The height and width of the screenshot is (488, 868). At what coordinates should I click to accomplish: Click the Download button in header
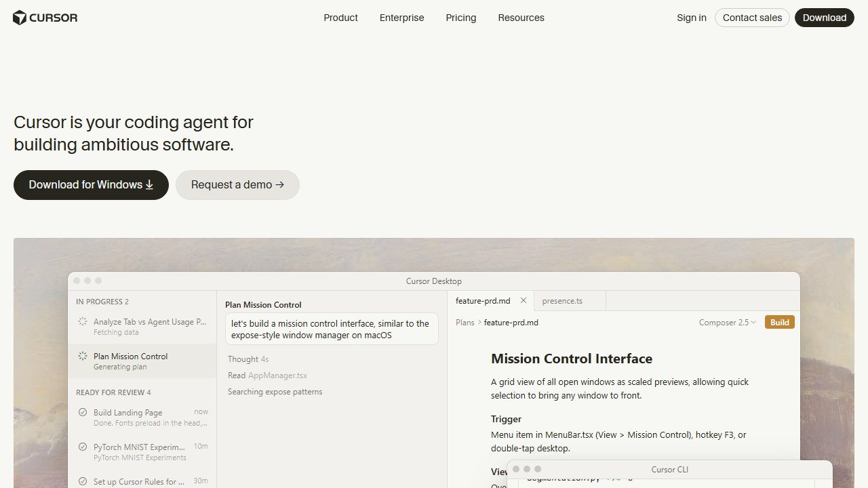[825, 18]
